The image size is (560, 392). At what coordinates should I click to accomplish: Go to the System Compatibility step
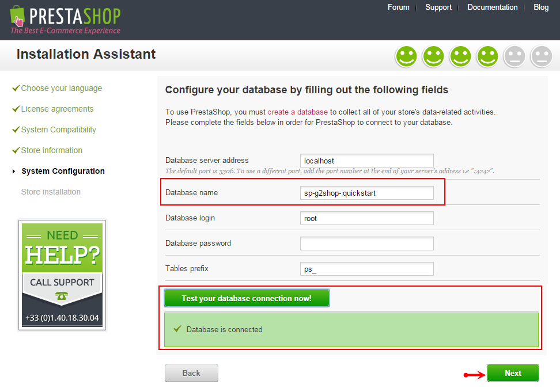(x=59, y=130)
